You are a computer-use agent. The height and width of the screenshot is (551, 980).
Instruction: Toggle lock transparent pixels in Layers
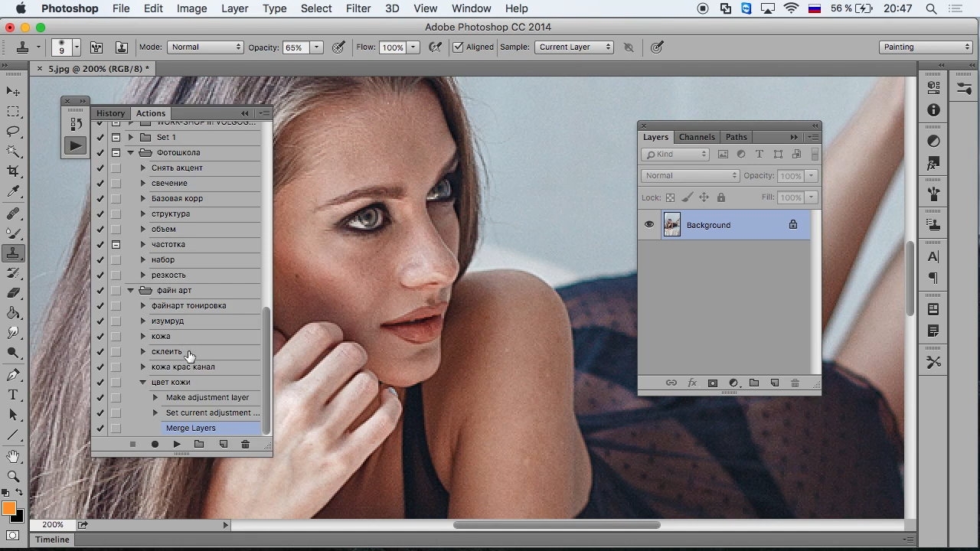(x=671, y=197)
